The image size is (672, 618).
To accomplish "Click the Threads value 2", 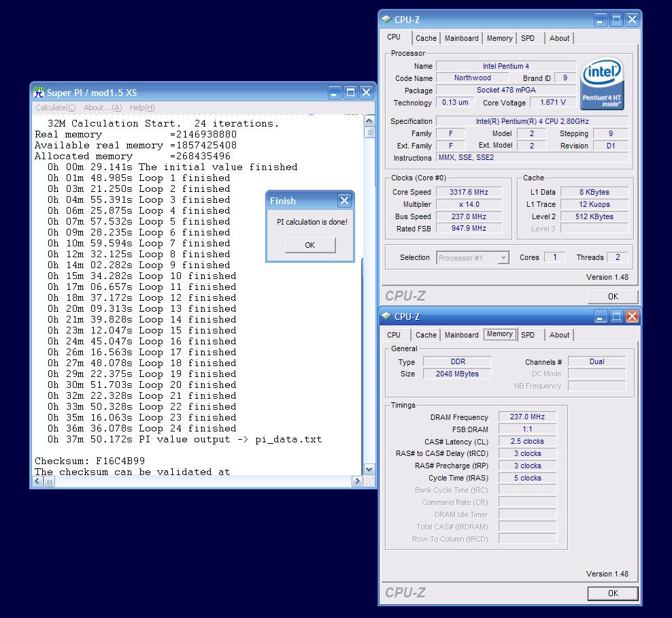I will coord(618,257).
